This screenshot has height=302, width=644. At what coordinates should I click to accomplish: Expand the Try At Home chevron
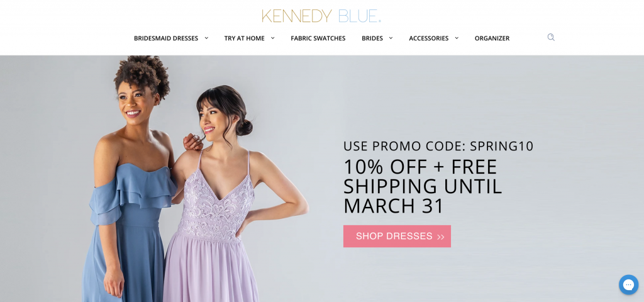pos(272,38)
